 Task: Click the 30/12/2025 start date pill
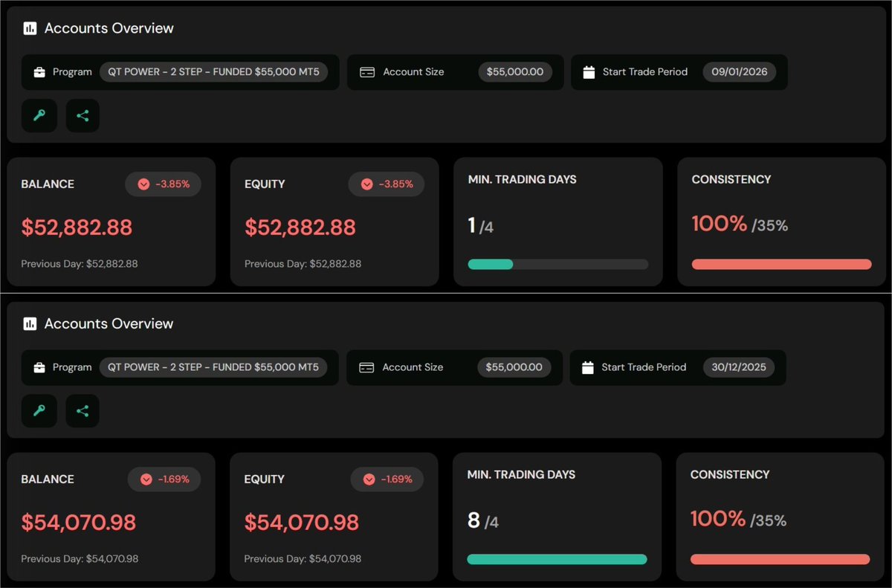(739, 367)
